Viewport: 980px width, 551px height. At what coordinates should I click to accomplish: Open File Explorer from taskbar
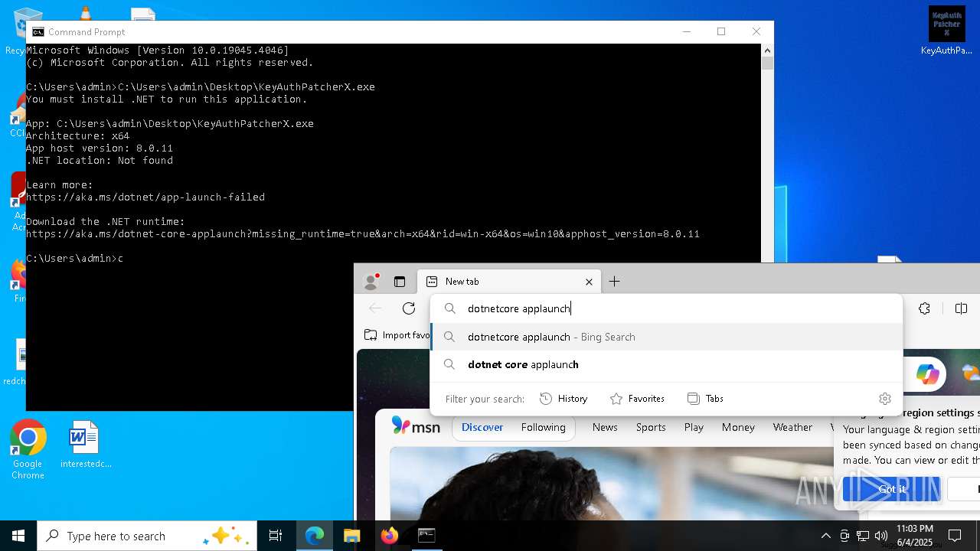click(x=352, y=536)
